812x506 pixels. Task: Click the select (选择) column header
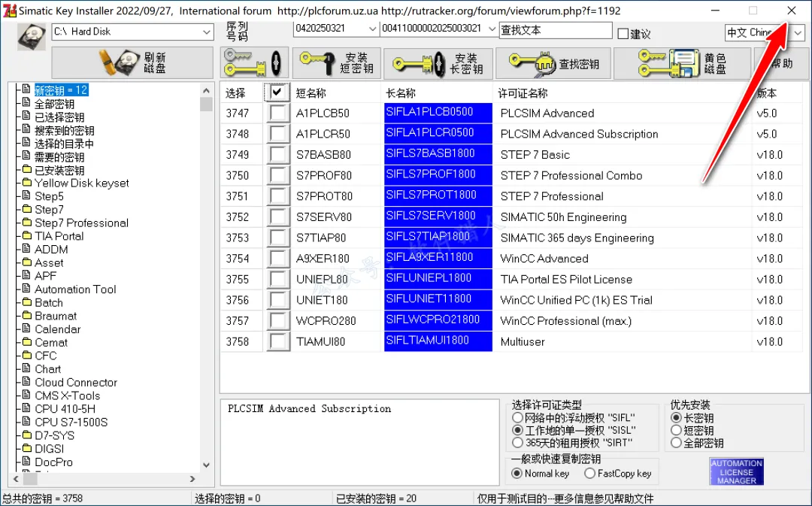click(x=235, y=93)
